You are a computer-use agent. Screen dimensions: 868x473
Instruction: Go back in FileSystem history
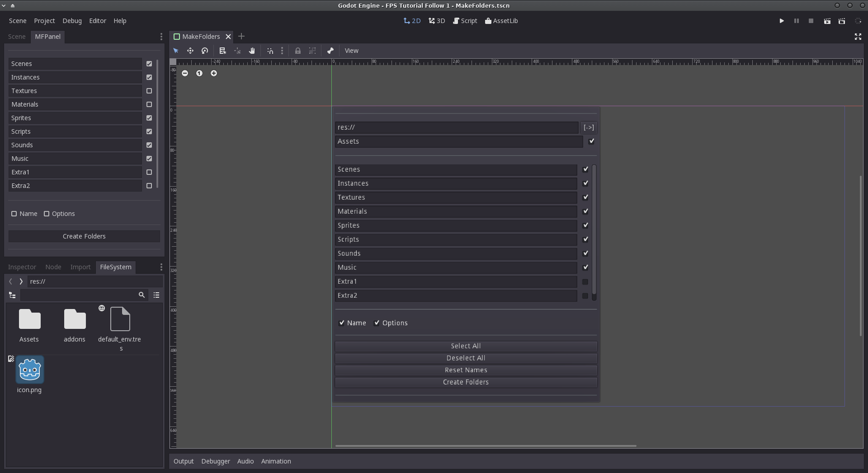tap(10, 281)
